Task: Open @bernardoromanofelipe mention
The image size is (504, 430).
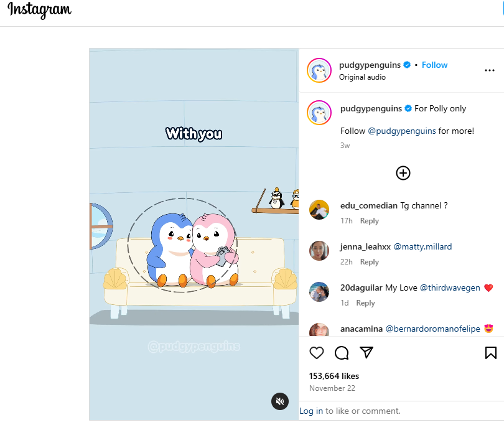Action: [432, 329]
